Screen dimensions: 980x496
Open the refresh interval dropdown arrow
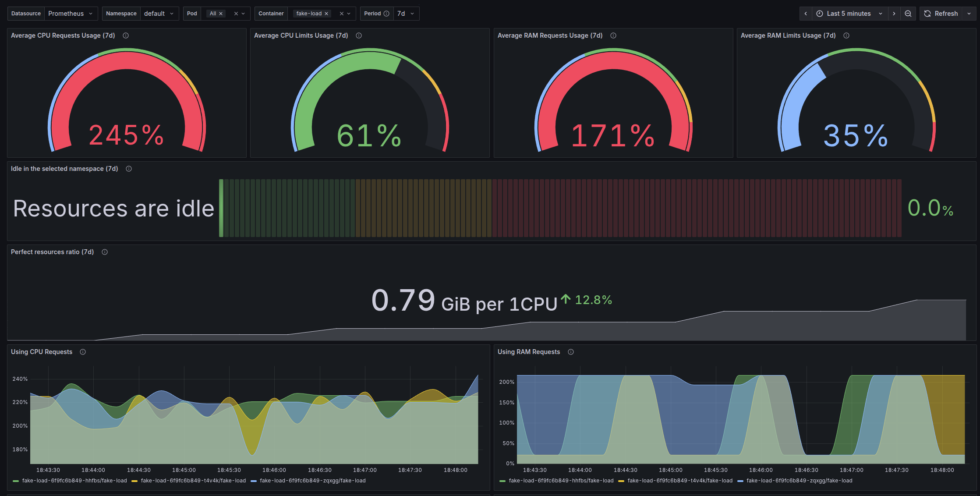tap(969, 14)
